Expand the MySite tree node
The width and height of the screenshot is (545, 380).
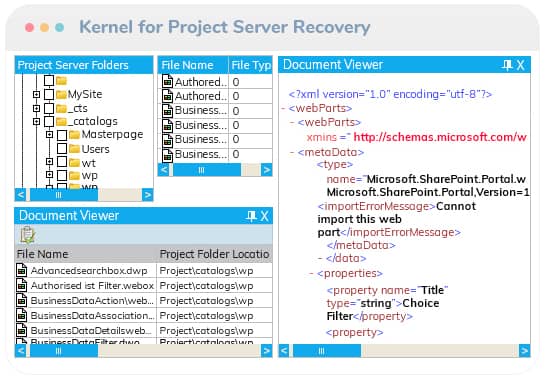click(x=36, y=94)
